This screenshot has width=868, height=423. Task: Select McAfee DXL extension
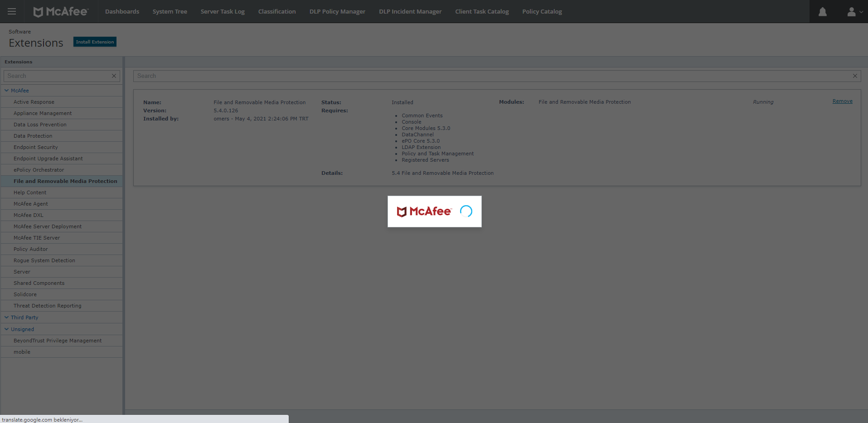[x=62, y=215]
